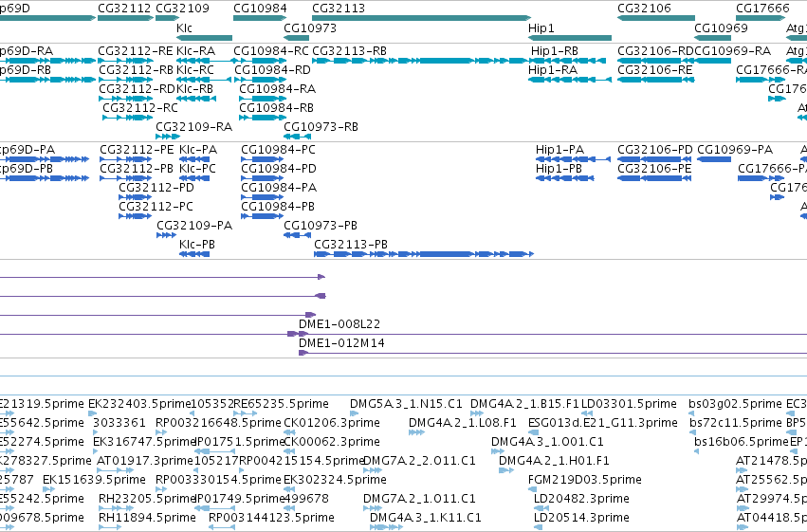The height and width of the screenshot is (532, 807).
Task: Click protein Hip1-PB
Action: pos(564,178)
